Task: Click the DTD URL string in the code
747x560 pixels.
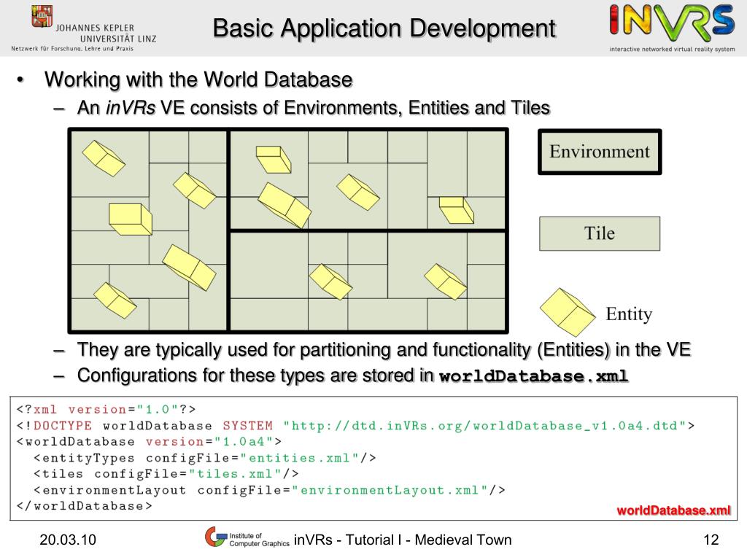Action: point(484,426)
